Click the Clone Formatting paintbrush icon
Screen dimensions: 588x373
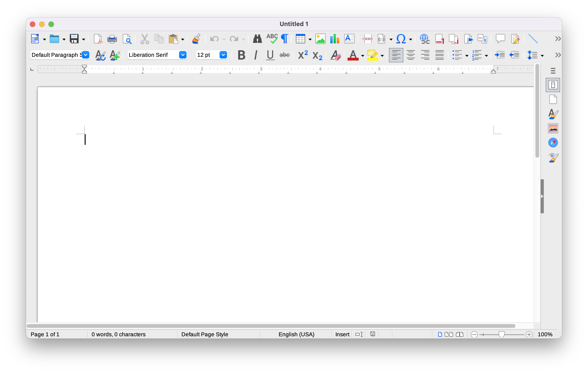point(196,39)
